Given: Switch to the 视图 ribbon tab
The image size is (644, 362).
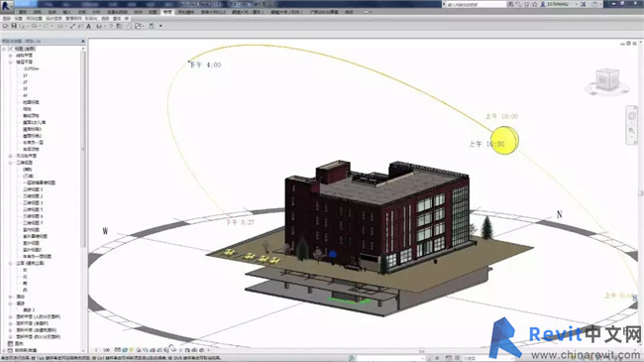Looking at the screenshot, I should 153,12.
